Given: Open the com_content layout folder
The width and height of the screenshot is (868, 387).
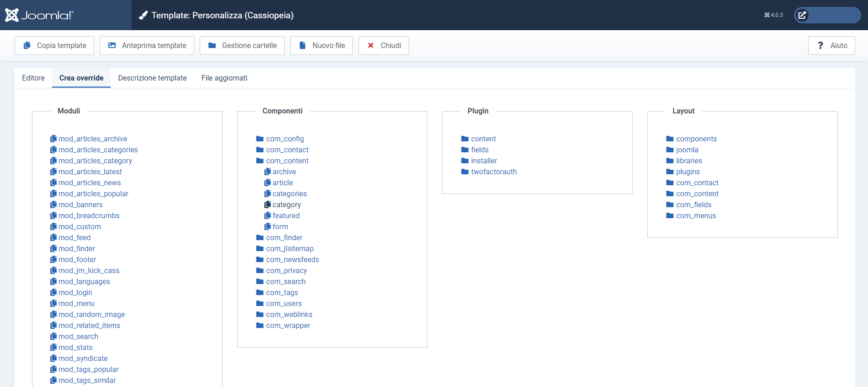Looking at the screenshot, I should coord(692,193).
